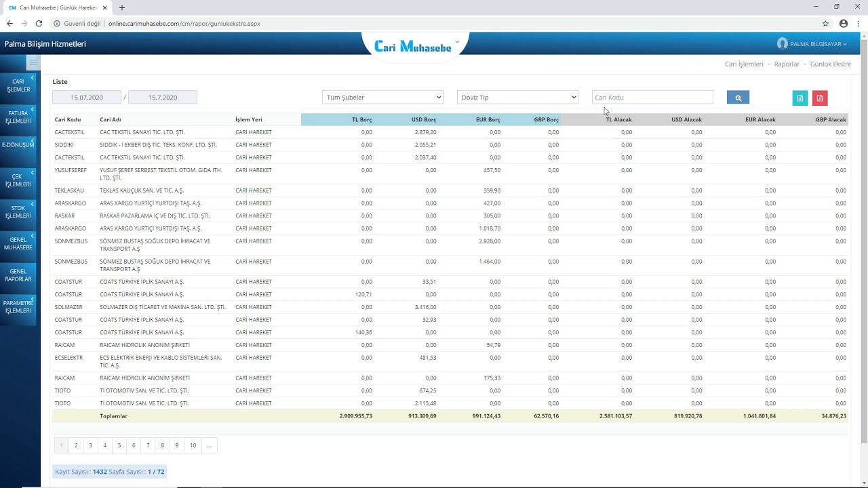Open the GENEL MUHASEBE sidebar menu
This screenshot has height=488, width=868.
click(18, 243)
